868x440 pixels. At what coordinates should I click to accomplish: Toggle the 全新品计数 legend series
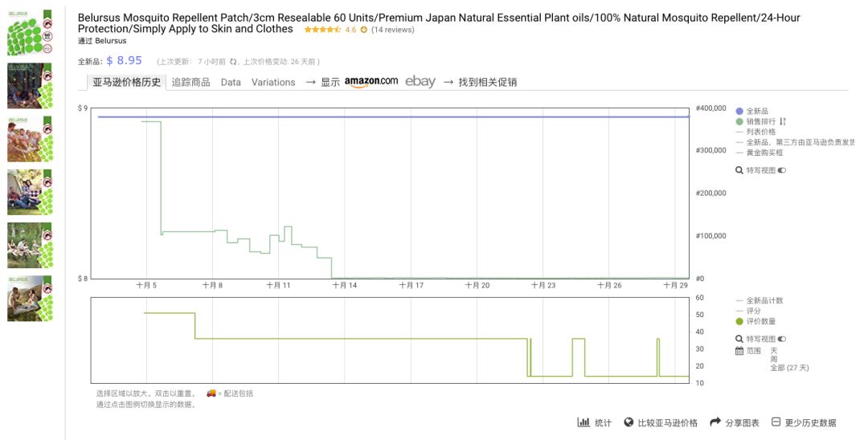(759, 301)
